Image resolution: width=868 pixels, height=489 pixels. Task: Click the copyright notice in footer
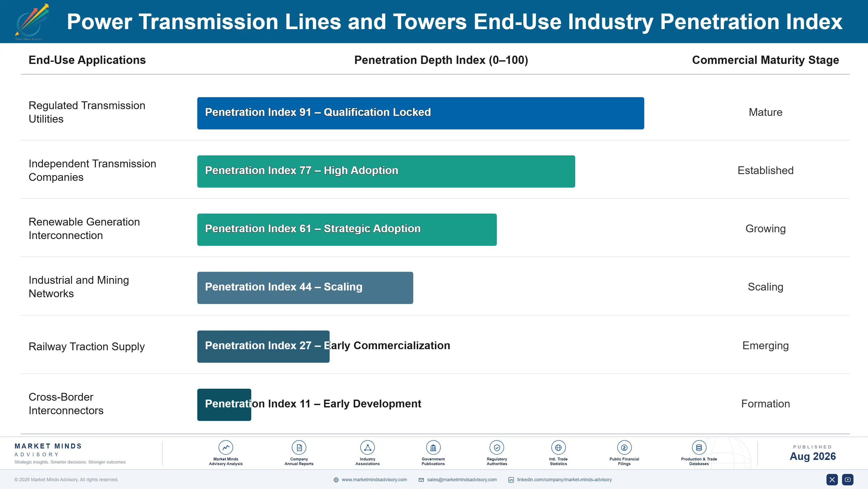tap(66, 480)
